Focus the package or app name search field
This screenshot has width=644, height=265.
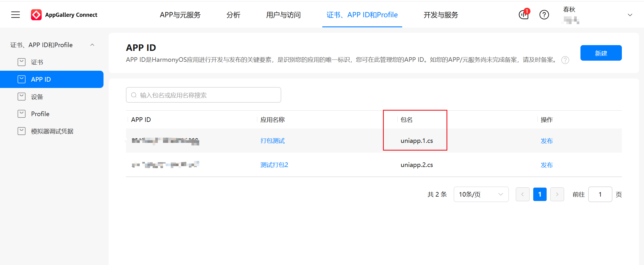(x=204, y=95)
